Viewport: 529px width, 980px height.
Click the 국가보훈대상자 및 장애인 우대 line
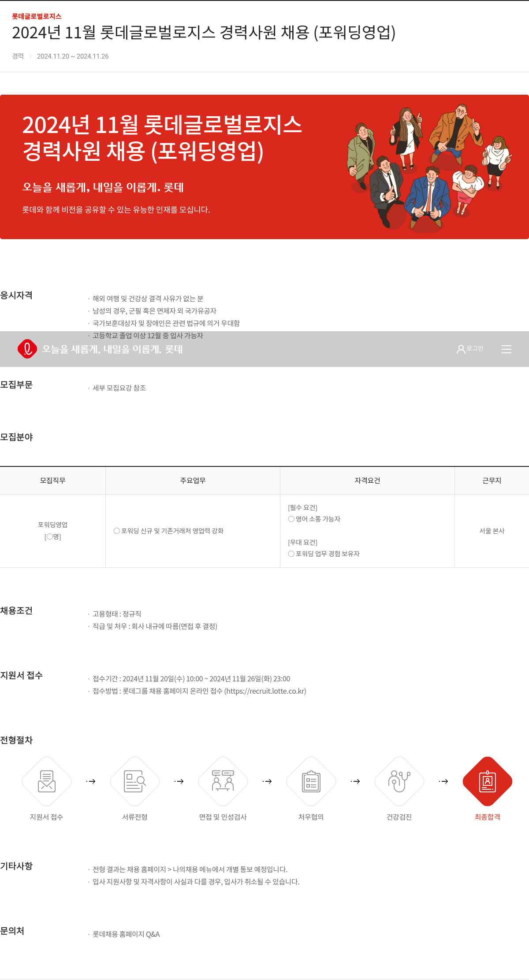pyautogui.click(x=166, y=323)
